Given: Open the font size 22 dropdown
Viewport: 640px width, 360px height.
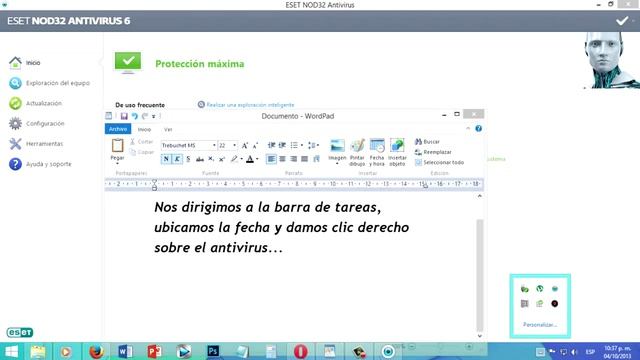Looking at the screenshot, I should pos(234,145).
